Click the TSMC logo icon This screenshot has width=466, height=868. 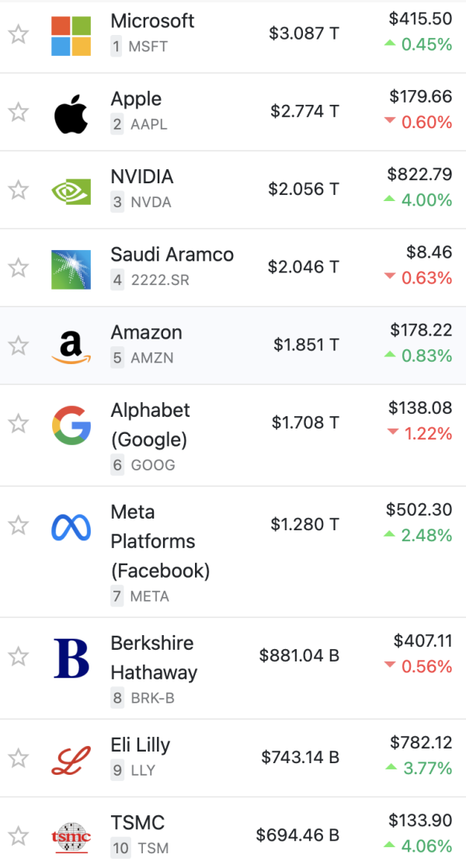click(71, 838)
